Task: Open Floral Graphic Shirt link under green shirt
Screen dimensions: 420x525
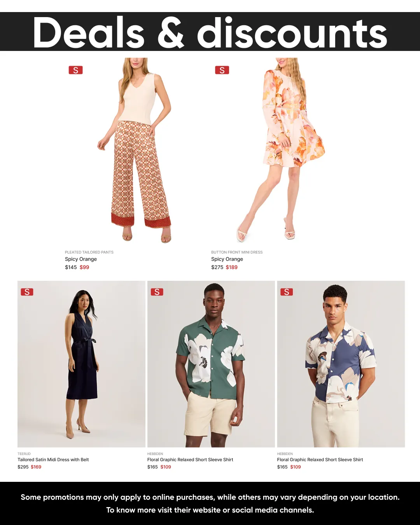Action: pyautogui.click(x=190, y=460)
